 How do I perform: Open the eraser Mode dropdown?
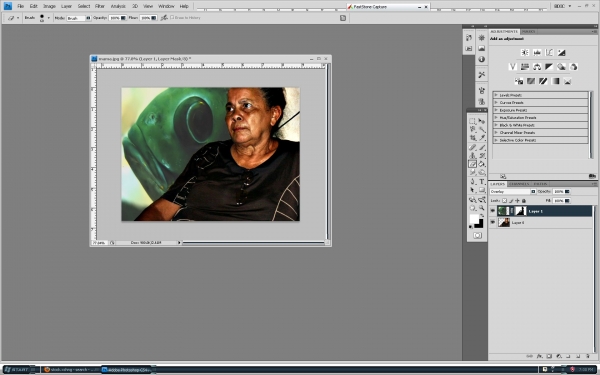pyautogui.click(x=79, y=18)
